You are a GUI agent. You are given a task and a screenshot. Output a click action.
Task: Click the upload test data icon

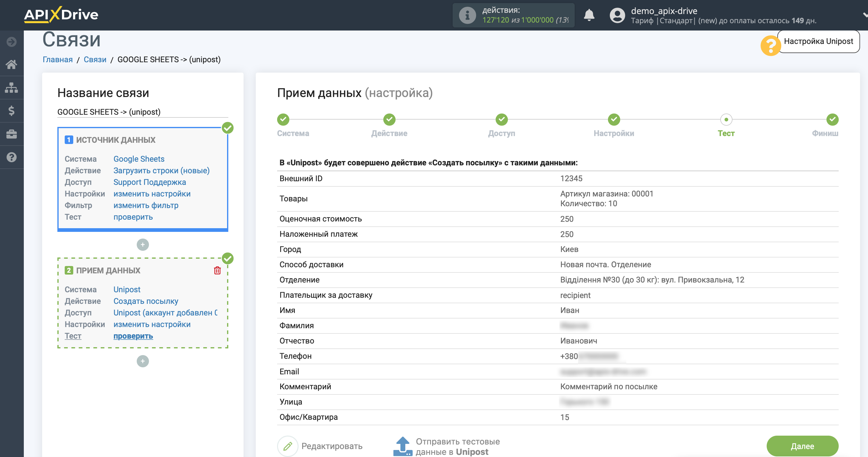pos(403,446)
